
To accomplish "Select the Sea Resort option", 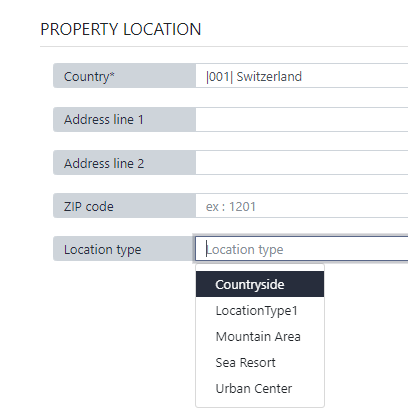I will [260, 362].
